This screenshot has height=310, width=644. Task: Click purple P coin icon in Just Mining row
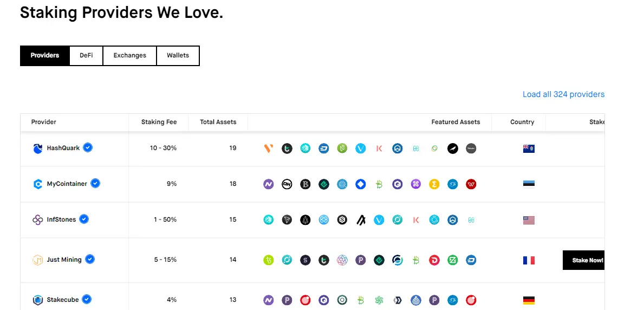(361, 260)
